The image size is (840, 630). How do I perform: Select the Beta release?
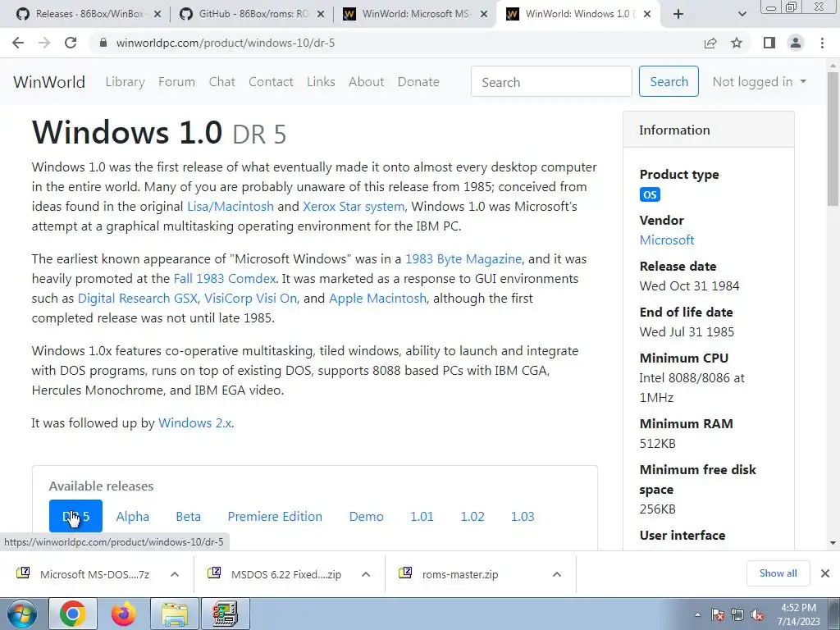(x=189, y=517)
